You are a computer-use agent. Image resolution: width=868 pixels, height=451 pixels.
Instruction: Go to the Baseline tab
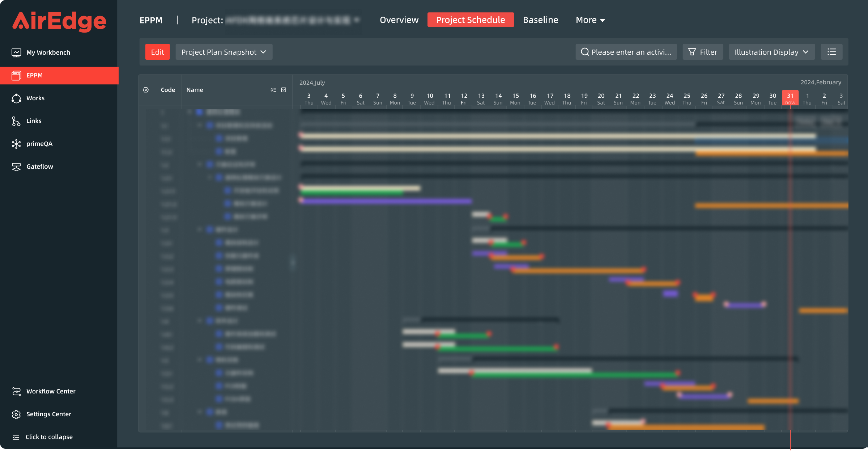coord(540,20)
